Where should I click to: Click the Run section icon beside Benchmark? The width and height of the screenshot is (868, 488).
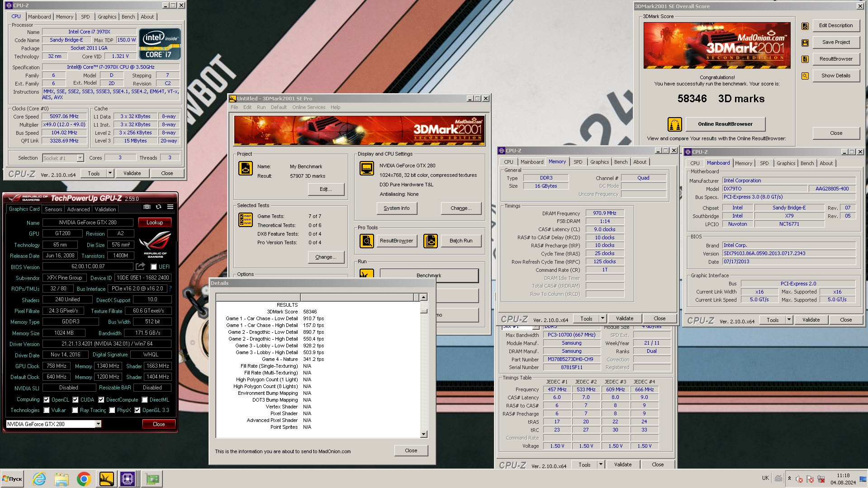[x=367, y=273]
